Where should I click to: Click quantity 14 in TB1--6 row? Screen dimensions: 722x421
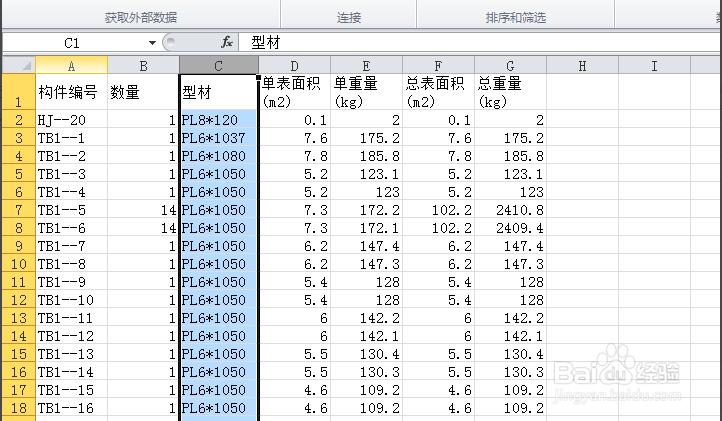(143, 228)
